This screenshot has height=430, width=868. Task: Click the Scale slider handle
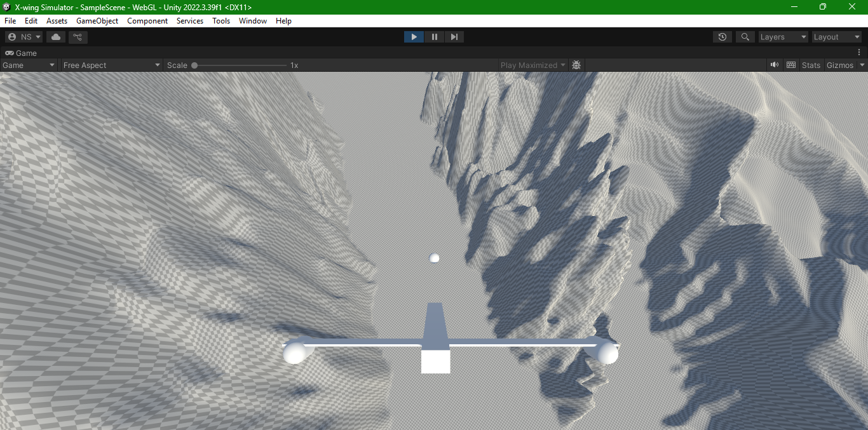tap(194, 65)
